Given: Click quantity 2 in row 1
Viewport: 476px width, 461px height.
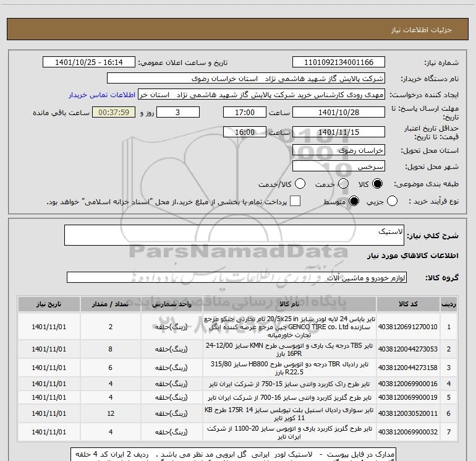Looking at the screenshot, I should click(x=111, y=327).
